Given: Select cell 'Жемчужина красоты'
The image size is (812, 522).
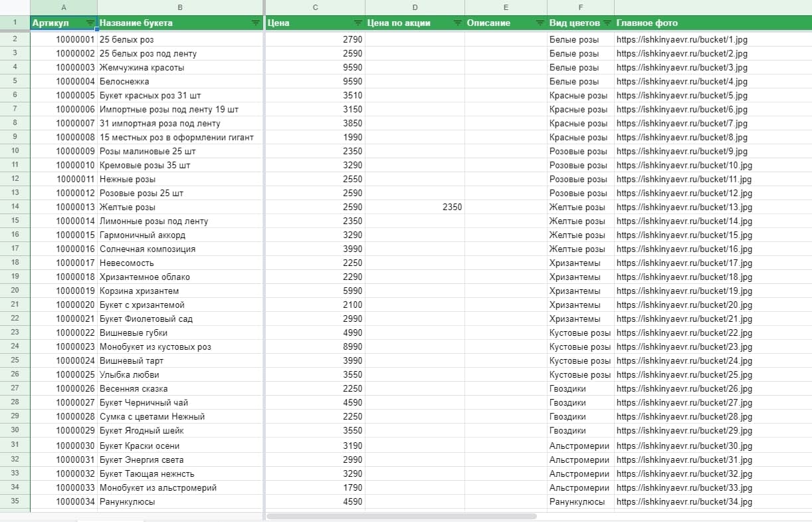Looking at the screenshot, I should point(180,68).
